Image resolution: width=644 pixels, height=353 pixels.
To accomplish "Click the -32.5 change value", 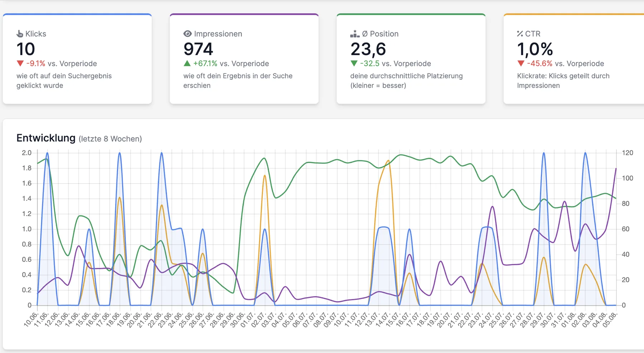I will tap(370, 63).
